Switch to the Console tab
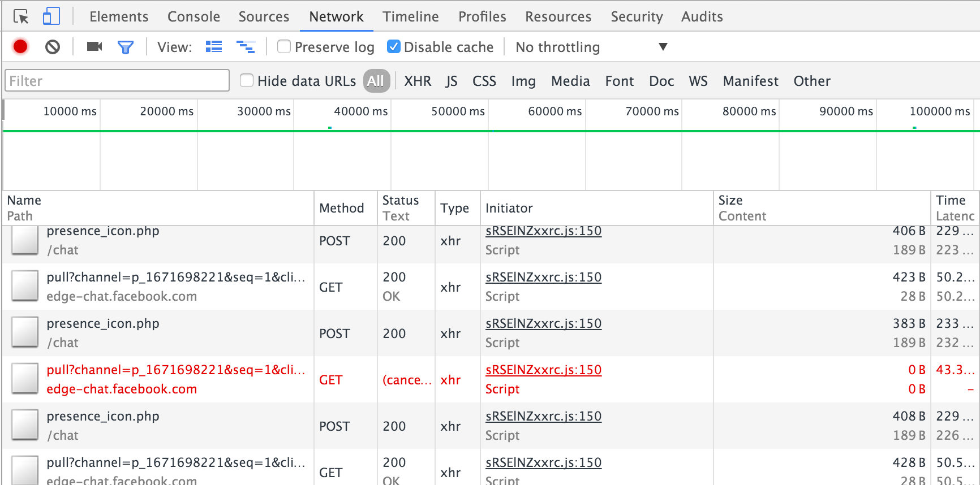This screenshot has height=485, width=980. tap(194, 17)
